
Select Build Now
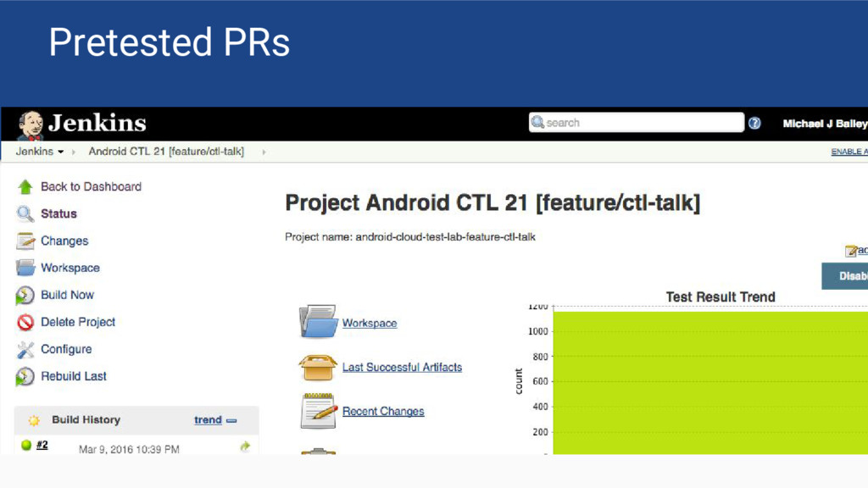click(68, 295)
